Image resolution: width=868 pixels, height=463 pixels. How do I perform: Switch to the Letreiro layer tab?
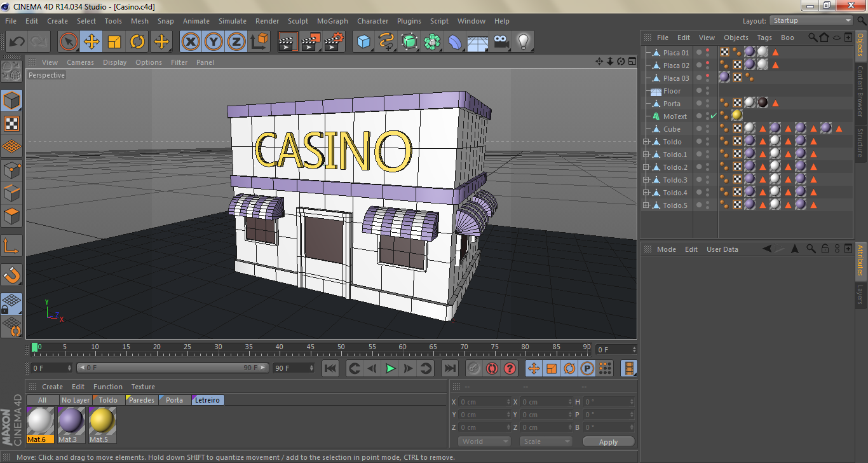pyautogui.click(x=207, y=399)
